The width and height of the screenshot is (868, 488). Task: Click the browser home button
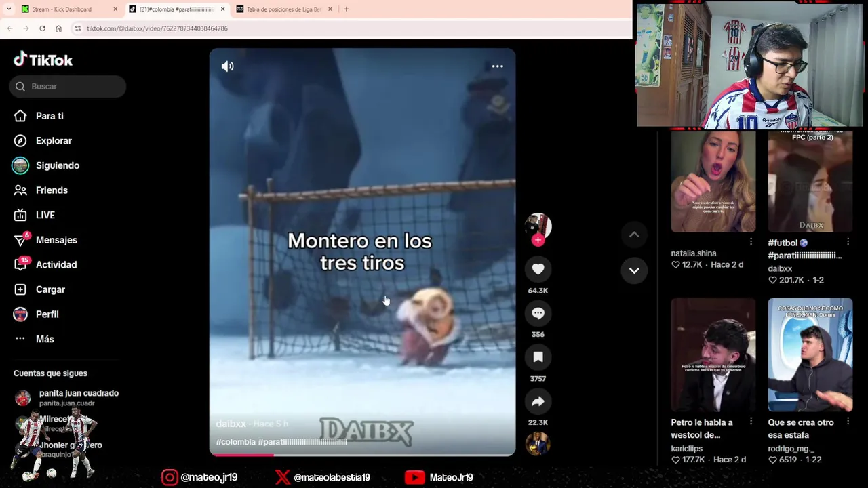click(x=58, y=28)
